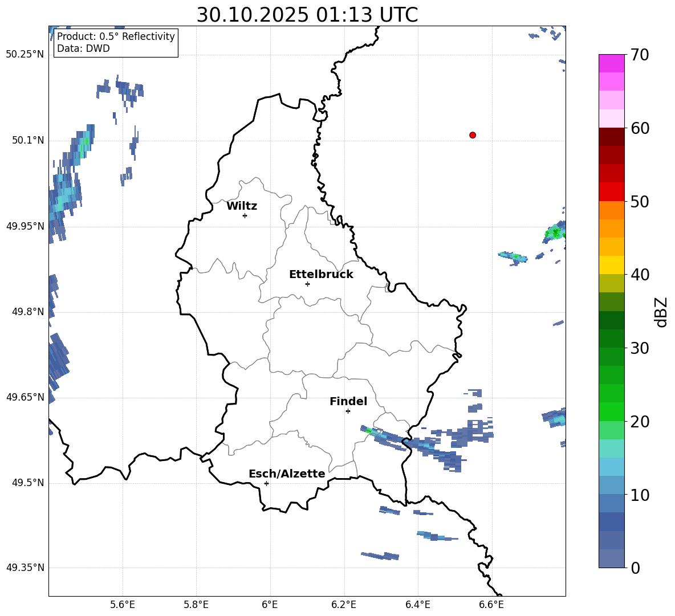Click the 40 value on the colorbar

pos(640,275)
